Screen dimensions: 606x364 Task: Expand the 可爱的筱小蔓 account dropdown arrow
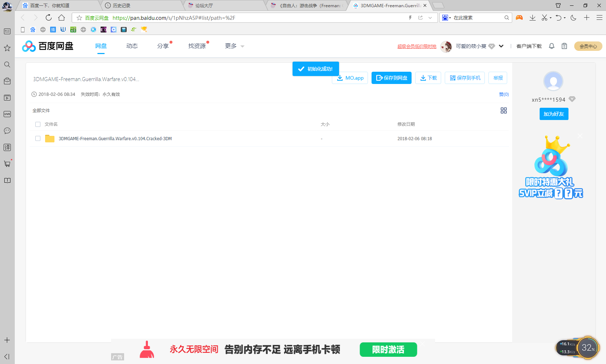tap(501, 46)
